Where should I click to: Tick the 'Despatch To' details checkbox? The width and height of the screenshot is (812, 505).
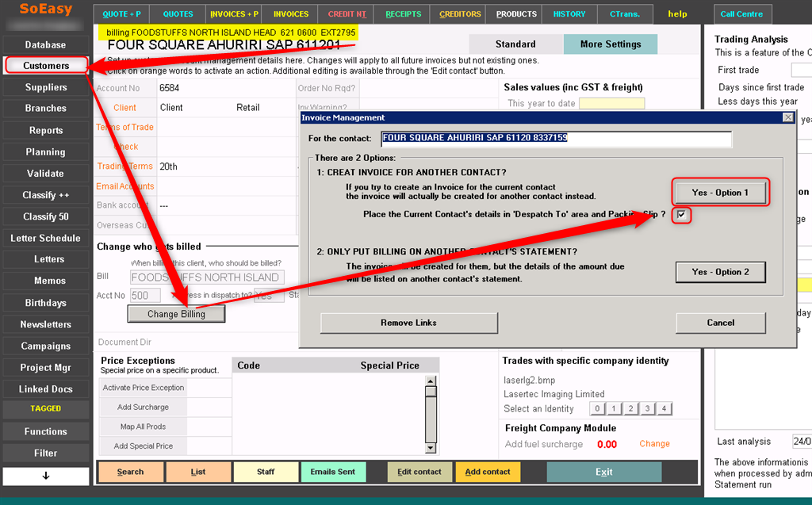[681, 214]
